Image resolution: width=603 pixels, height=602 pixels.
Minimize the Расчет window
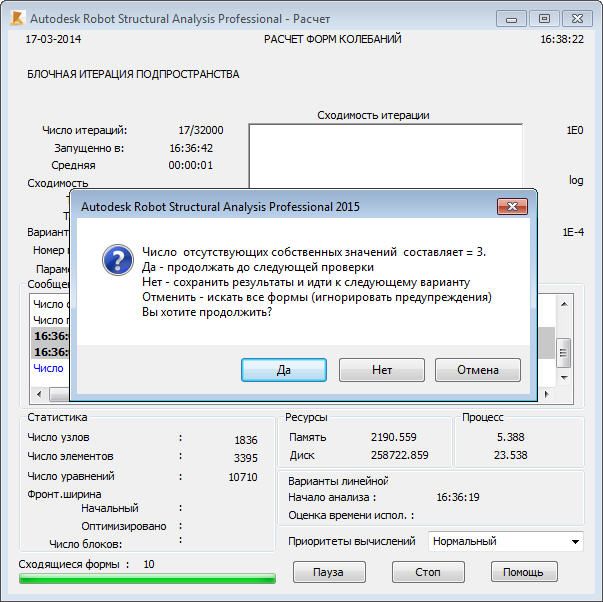[511, 19]
